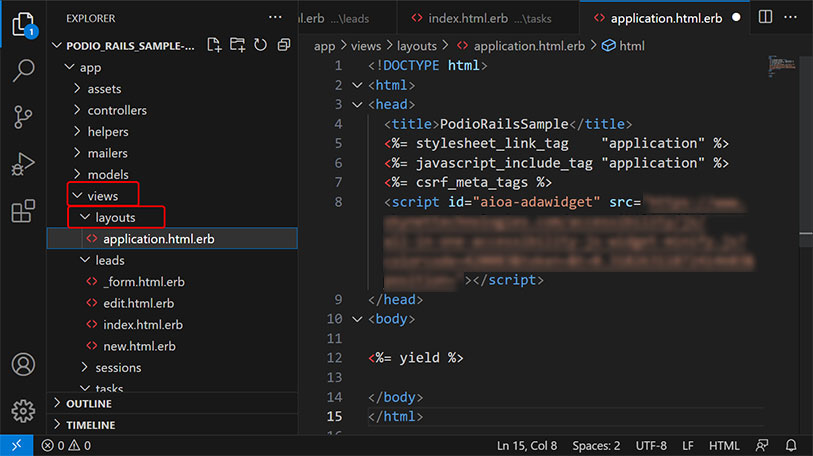Change language mode HTML
Viewport: 813px width, 456px height.
724,446
